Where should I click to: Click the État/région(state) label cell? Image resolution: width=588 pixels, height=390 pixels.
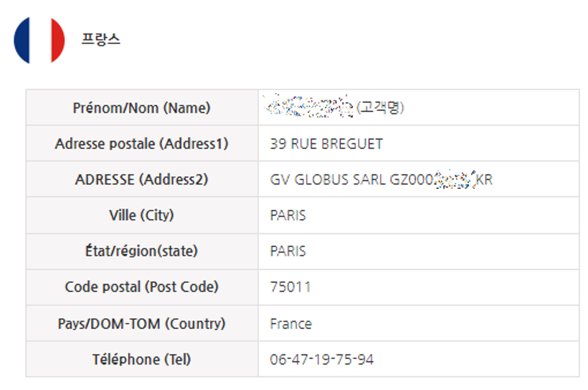pyautogui.click(x=142, y=251)
